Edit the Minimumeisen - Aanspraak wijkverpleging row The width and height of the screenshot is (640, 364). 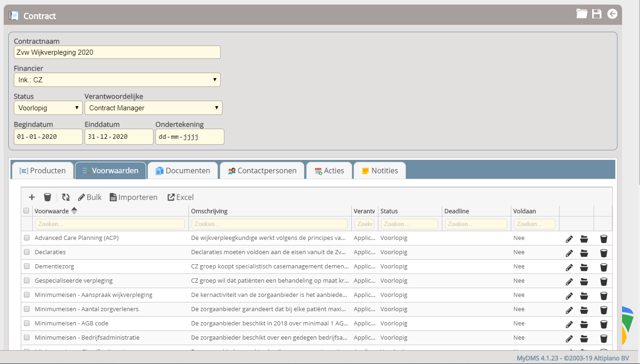point(569,296)
